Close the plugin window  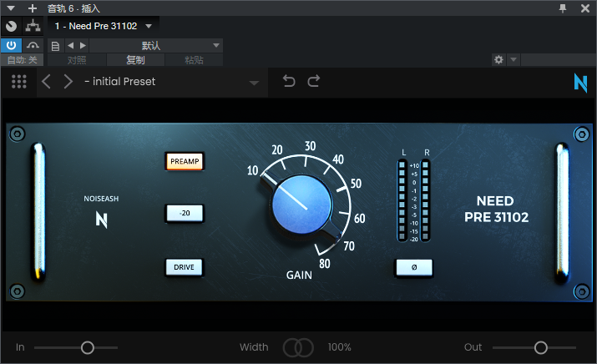click(x=585, y=8)
